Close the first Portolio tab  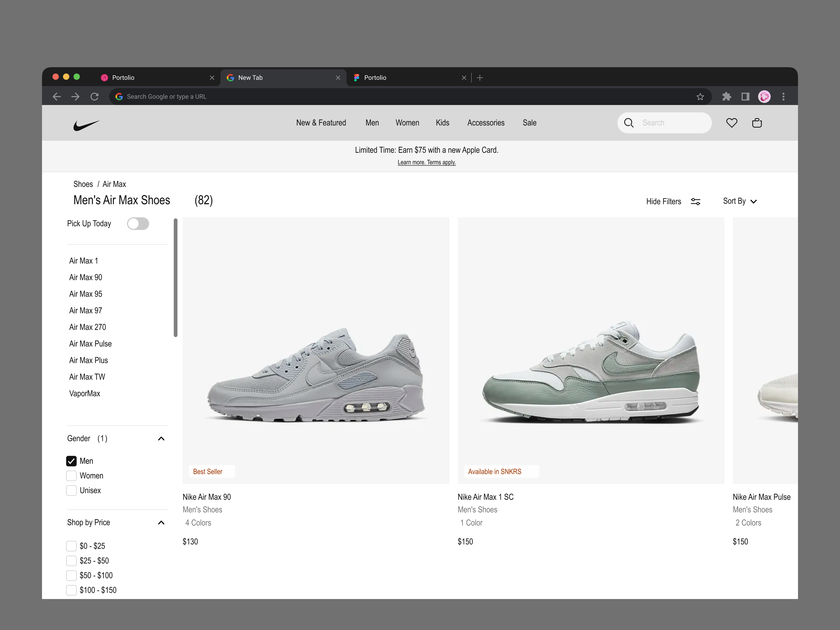(x=212, y=77)
